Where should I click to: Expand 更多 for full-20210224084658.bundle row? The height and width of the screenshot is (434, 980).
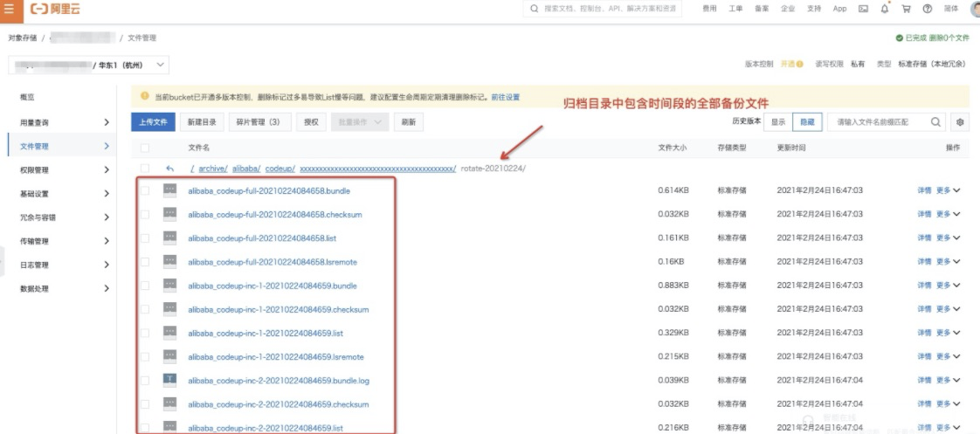click(947, 190)
